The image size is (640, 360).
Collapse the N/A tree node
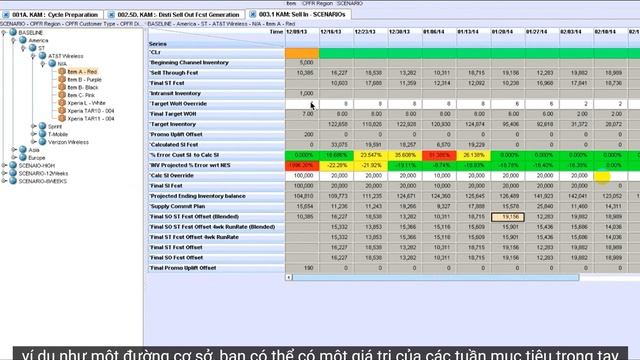[x=43, y=64]
